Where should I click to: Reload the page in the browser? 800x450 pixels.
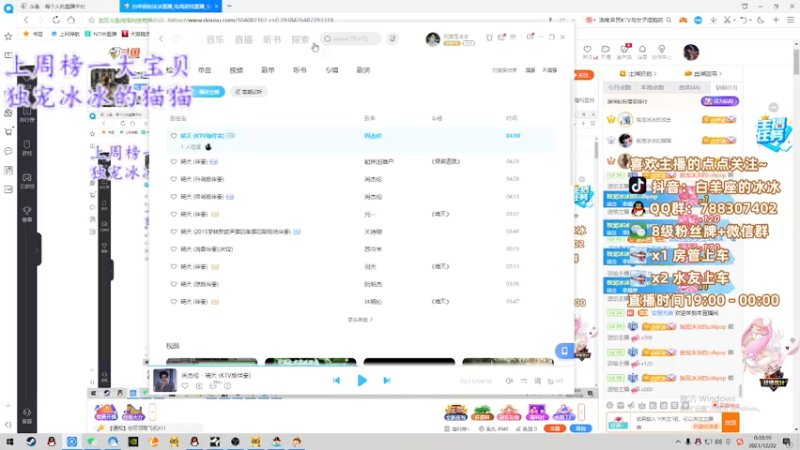tap(56, 20)
